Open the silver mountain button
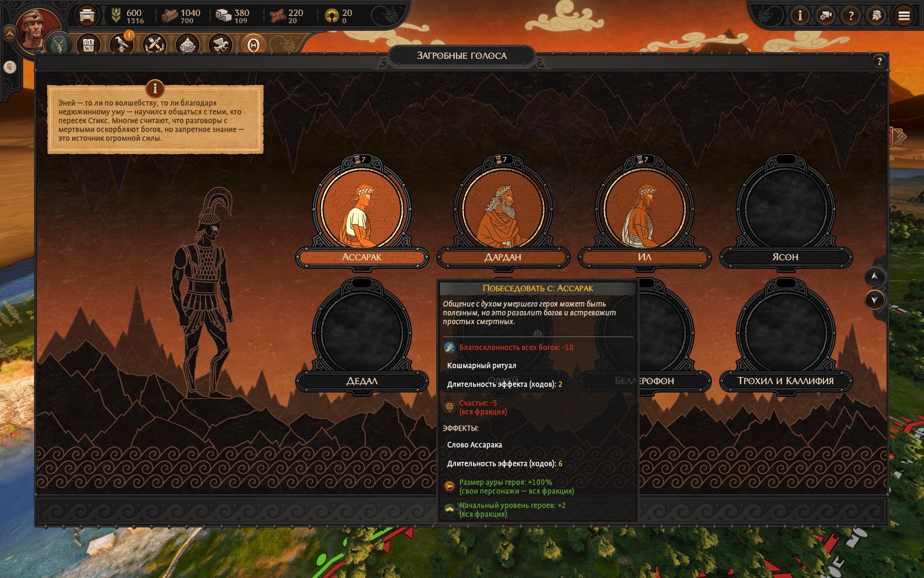This screenshot has height=578, width=924. 188,45
